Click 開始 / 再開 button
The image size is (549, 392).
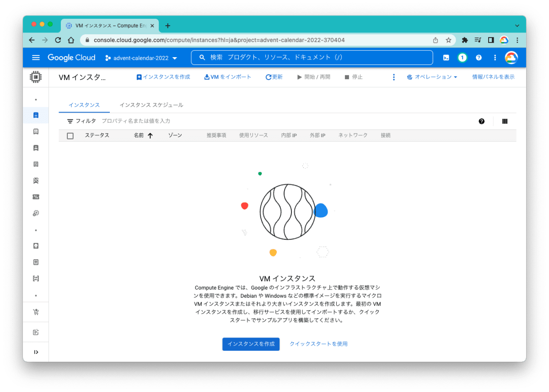click(x=314, y=77)
